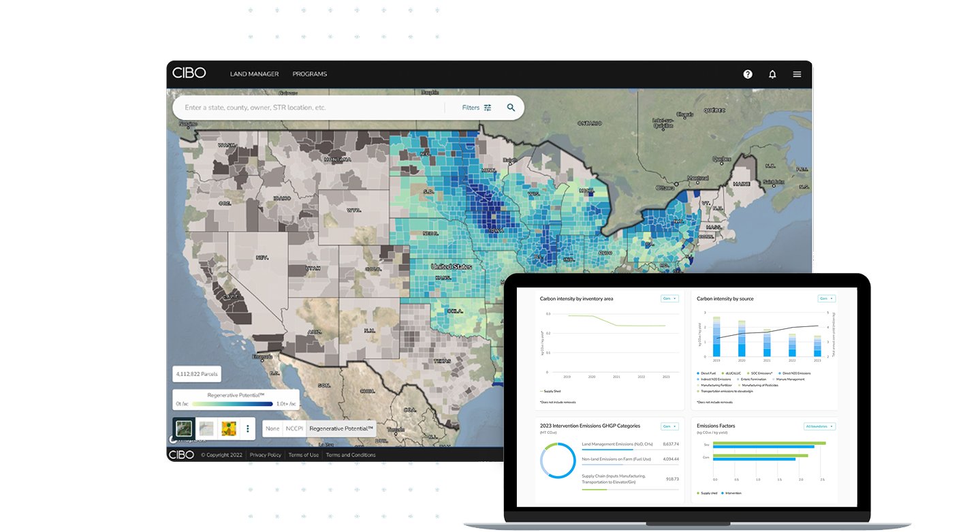Open Corn dropdown for inventory area chart

pos(669,298)
